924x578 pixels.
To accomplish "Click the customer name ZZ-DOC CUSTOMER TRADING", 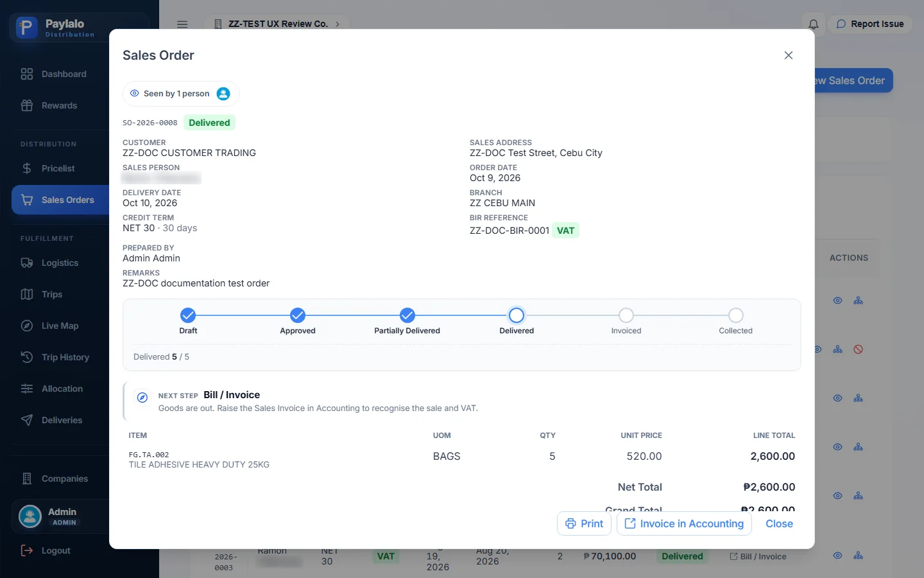I will click(189, 153).
